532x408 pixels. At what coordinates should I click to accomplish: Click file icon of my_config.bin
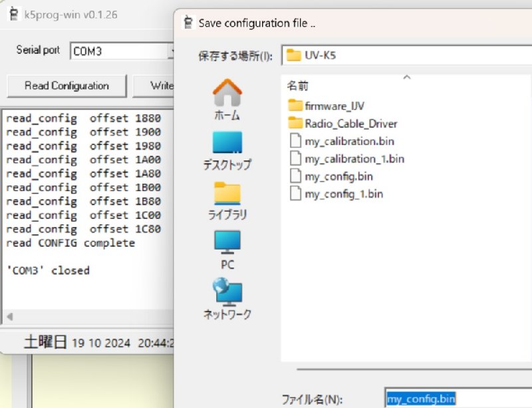[x=295, y=176]
